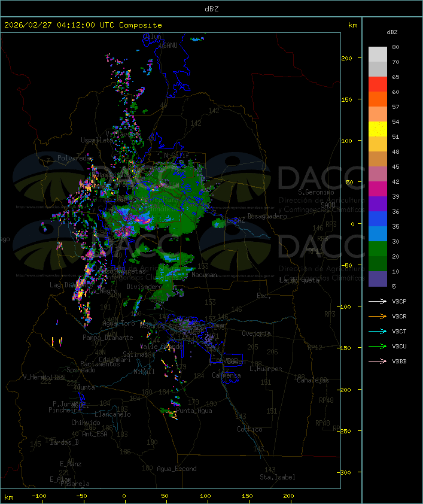Screen dimensions: 423x504
Task: Click the Carmensa place label
Action: click(226, 375)
